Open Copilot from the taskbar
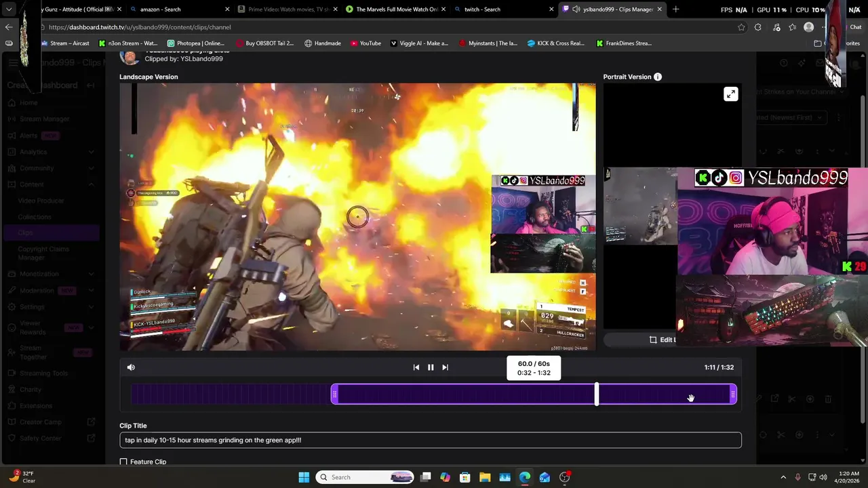The width and height of the screenshot is (868, 488). click(445, 477)
